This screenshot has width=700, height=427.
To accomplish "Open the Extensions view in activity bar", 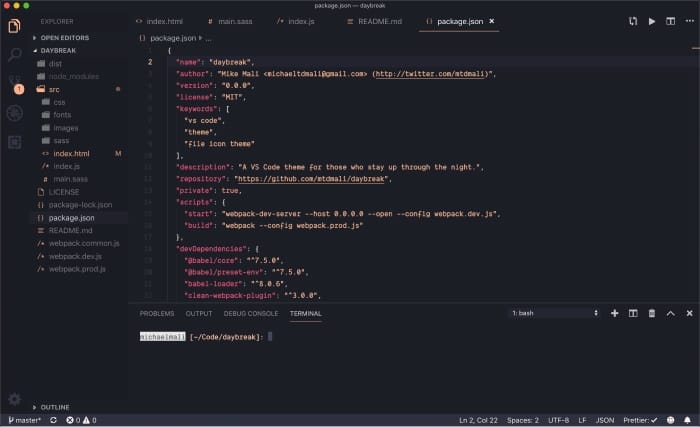I will pos(15,142).
